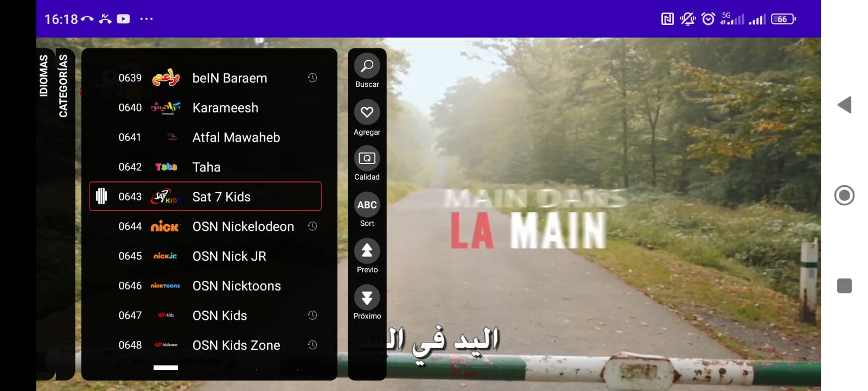
Task: Tap the clock icon beside OSN Nickelodeon
Action: pyautogui.click(x=312, y=226)
